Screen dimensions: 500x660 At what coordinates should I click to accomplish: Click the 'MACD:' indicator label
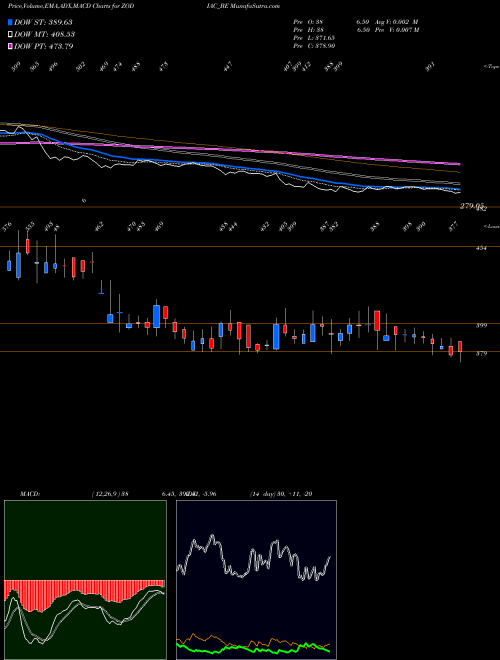(29, 494)
